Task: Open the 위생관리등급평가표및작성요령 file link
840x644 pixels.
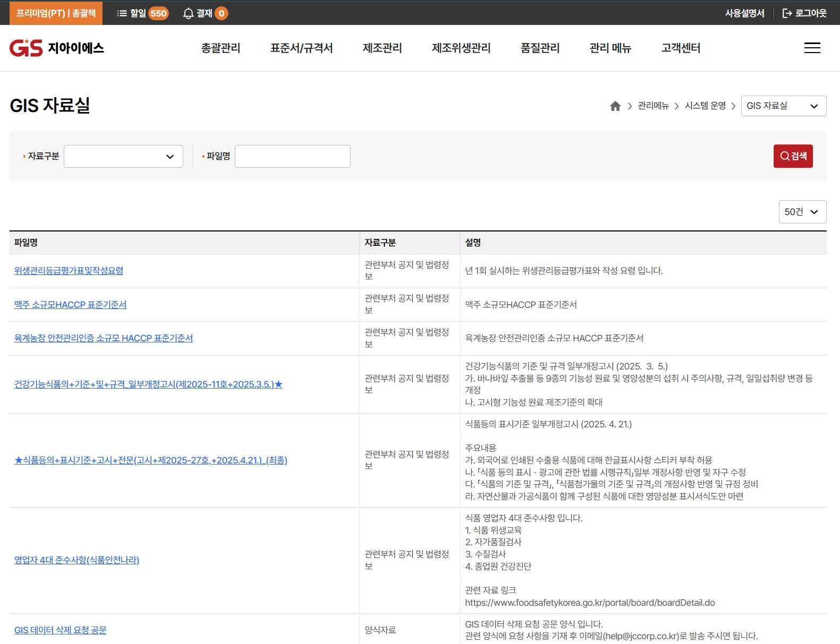Action: click(x=68, y=271)
